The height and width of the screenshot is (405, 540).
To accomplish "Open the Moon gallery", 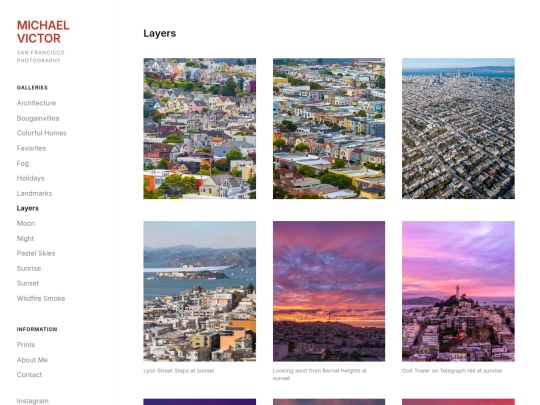I will point(26,223).
